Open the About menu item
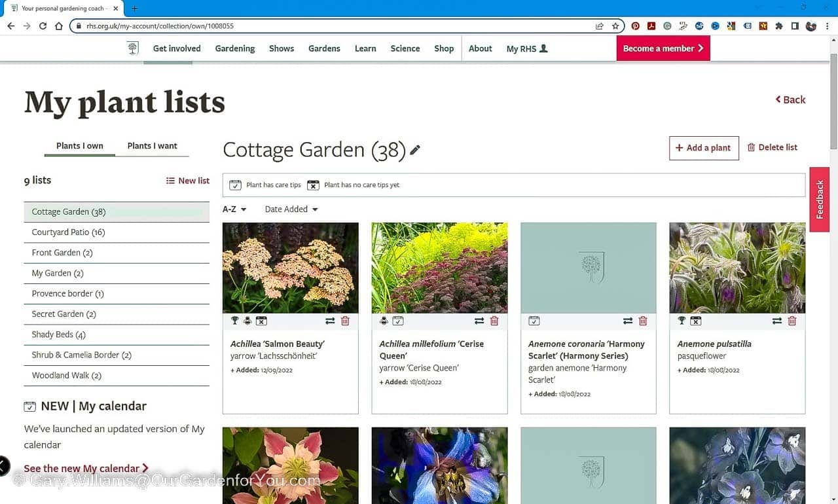 [x=480, y=48]
